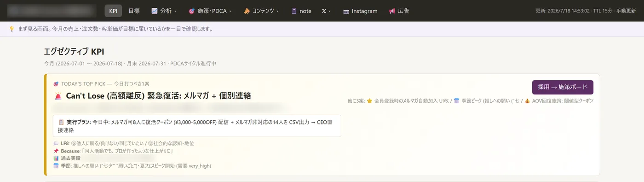Click the money bag icon beside AOV回復施策

coord(528,100)
